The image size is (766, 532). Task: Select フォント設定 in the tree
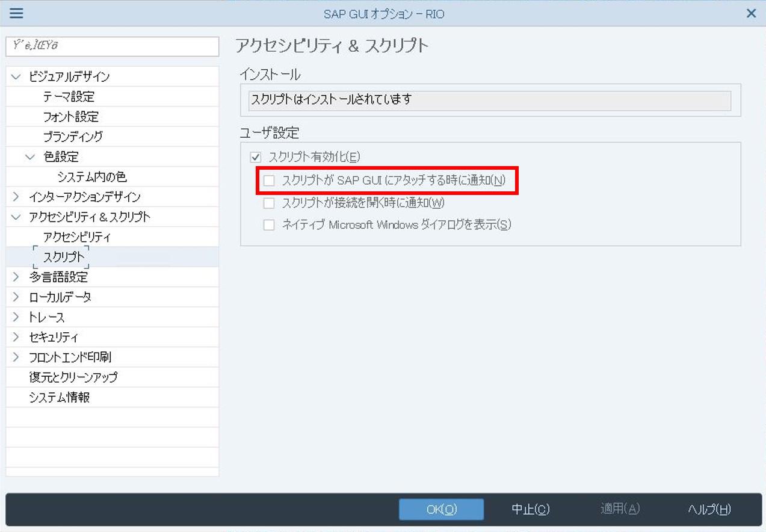tap(70, 117)
